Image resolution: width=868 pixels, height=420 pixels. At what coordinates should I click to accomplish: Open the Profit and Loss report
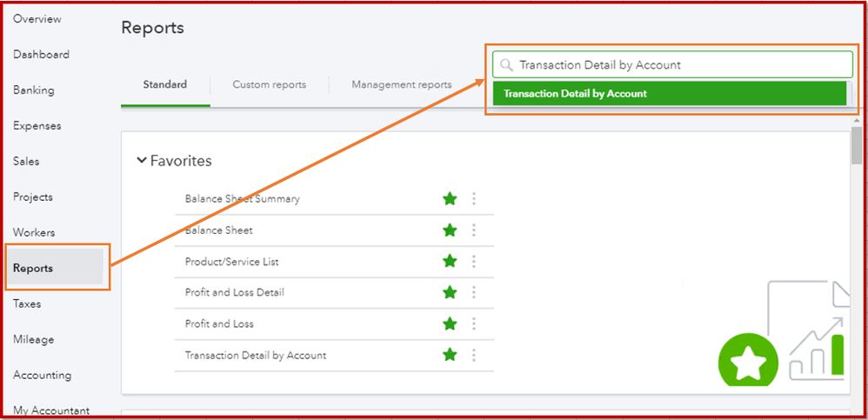pyautogui.click(x=219, y=323)
